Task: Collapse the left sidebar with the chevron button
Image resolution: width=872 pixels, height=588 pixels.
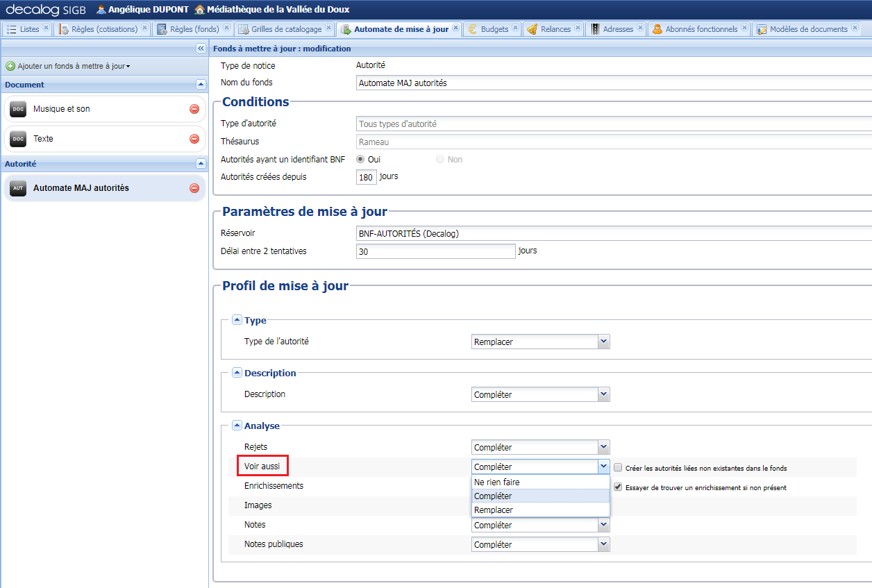Action: 200,48
